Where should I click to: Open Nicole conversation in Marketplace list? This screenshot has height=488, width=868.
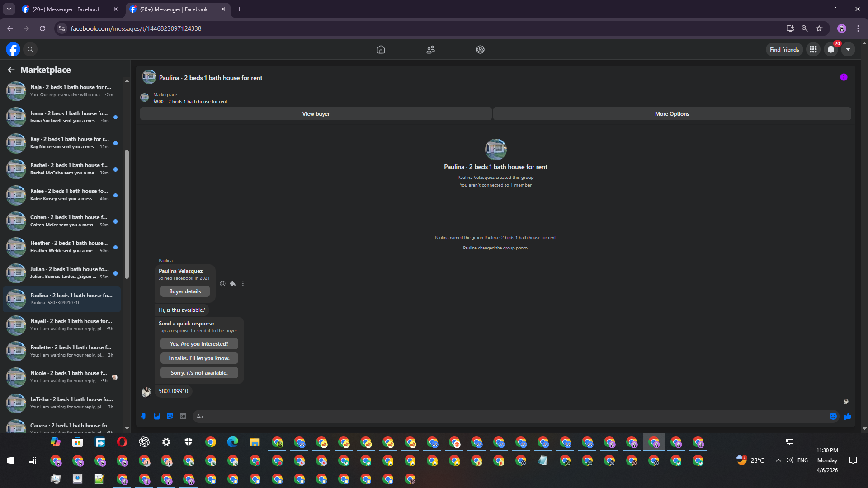(x=62, y=377)
